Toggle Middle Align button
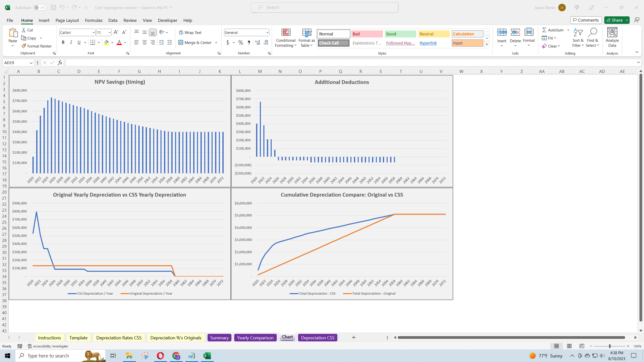644x362 pixels. point(144,32)
